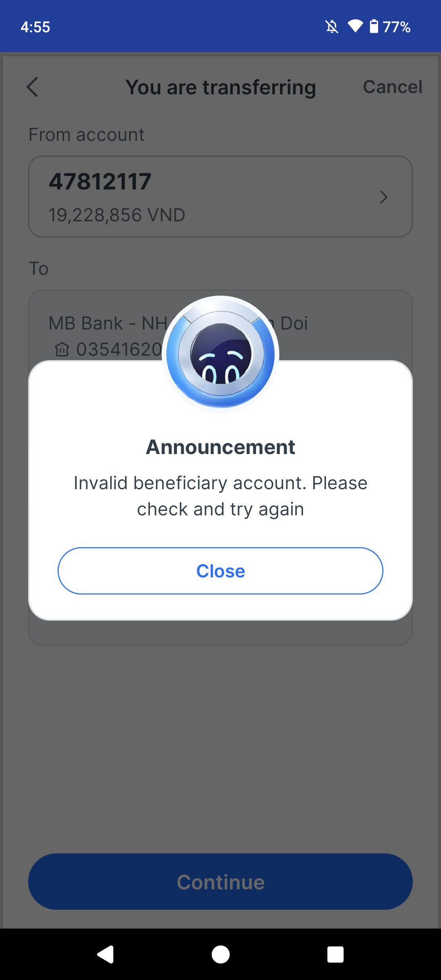Tap the Continue button
Image resolution: width=441 pixels, height=980 pixels.
[x=220, y=882]
